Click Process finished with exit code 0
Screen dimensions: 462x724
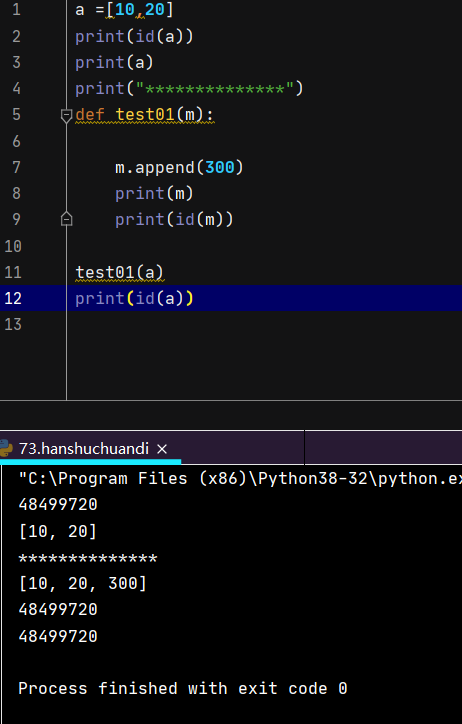tap(183, 688)
